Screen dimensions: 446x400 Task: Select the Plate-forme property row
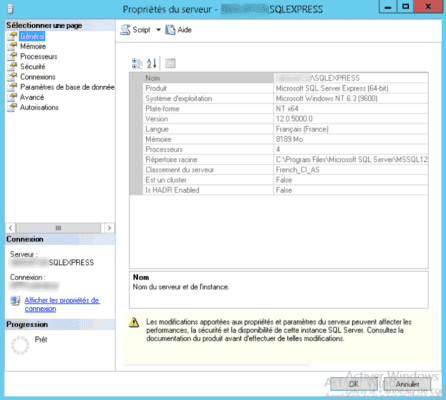pos(279,109)
